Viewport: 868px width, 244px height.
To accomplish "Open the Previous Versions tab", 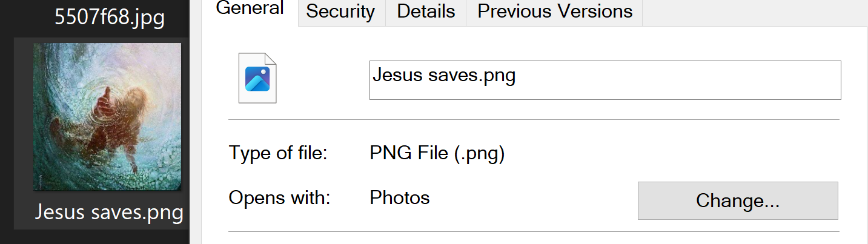I will (x=555, y=12).
